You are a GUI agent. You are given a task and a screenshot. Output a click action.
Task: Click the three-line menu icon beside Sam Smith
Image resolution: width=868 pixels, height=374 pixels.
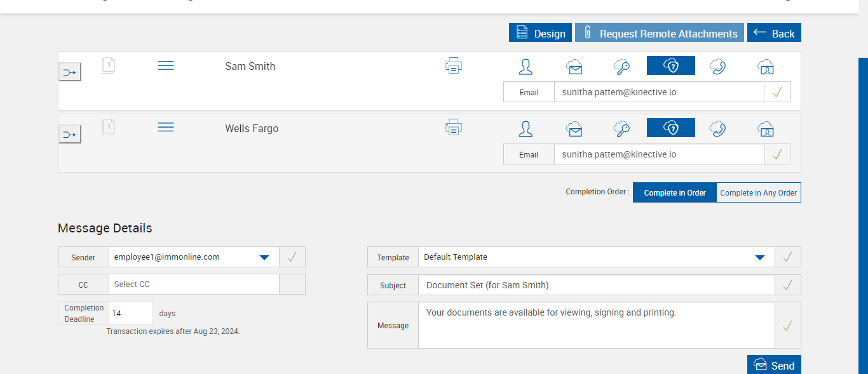coord(166,65)
